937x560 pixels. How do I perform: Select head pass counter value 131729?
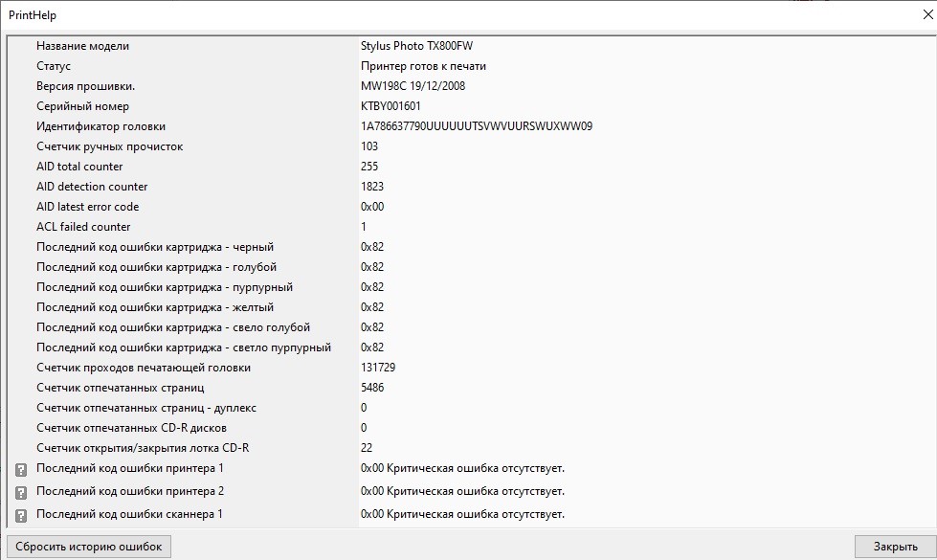pos(378,368)
